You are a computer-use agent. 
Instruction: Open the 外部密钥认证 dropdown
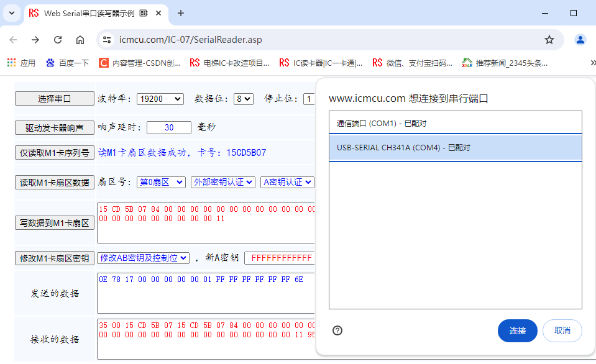pos(222,182)
